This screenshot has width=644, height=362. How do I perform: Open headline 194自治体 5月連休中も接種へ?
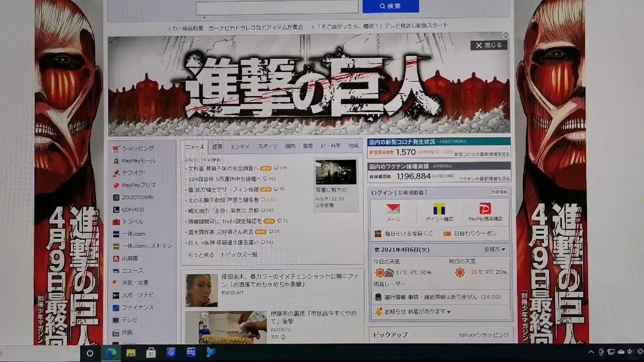coord(224,179)
